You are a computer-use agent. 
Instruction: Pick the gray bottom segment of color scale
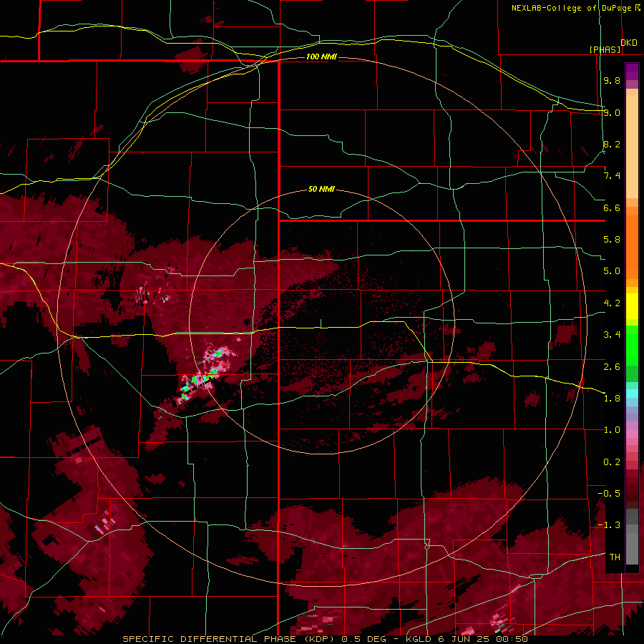(x=632, y=550)
